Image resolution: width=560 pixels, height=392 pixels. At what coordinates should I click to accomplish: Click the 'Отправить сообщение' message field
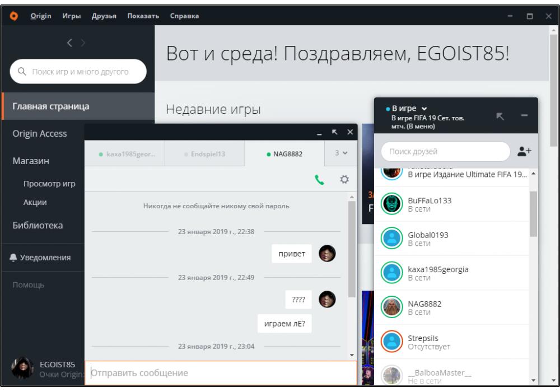(x=220, y=373)
